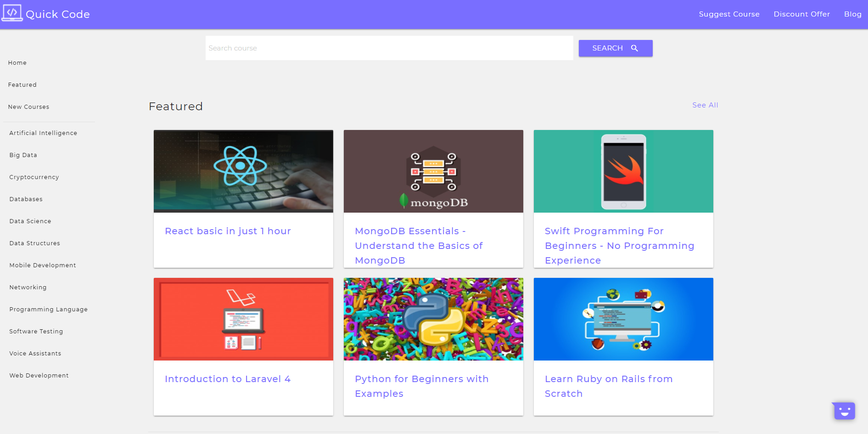868x434 pixels.
Task: Click 'Python for Beginners with Examples' title
Action: pos(421,386)
